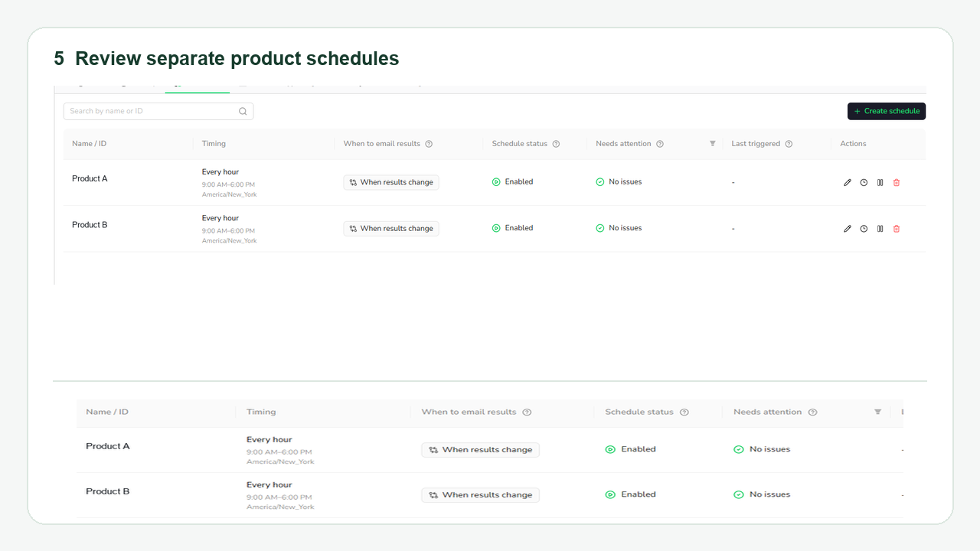Open help icon beside 'Schedule status' in enlarged lower table
980x551 pixels.
684,412
